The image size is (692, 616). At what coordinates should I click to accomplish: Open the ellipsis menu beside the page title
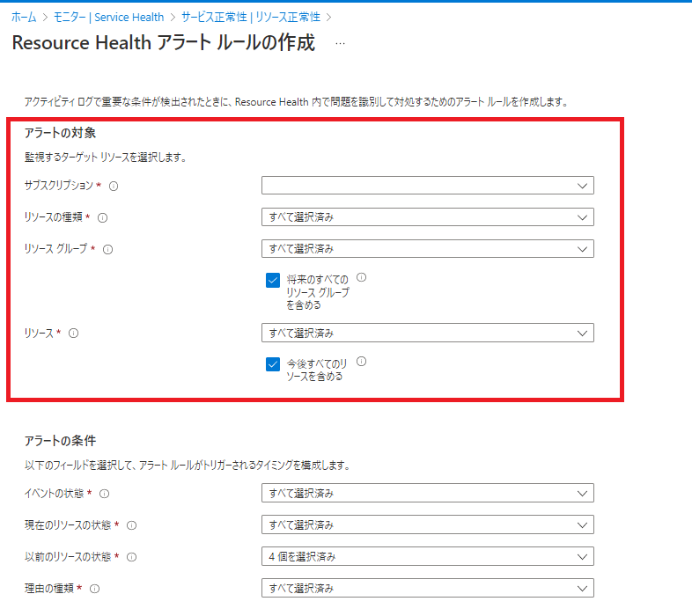(340, 43)
